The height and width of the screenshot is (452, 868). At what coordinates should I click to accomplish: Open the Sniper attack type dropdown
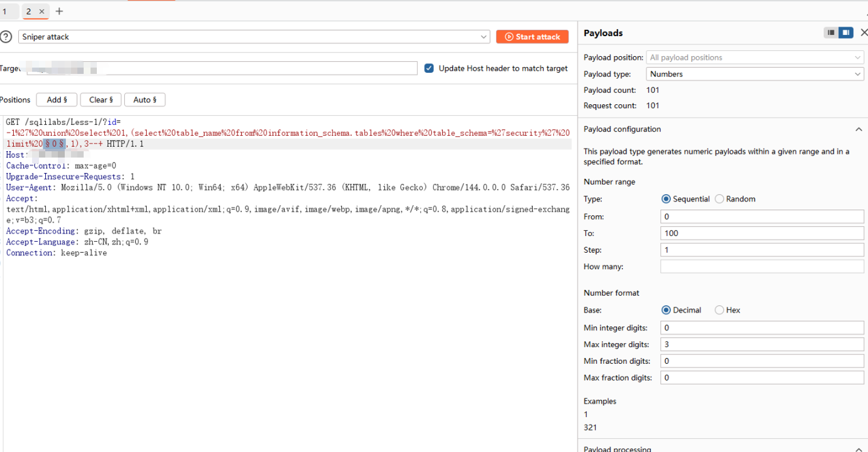254,37
